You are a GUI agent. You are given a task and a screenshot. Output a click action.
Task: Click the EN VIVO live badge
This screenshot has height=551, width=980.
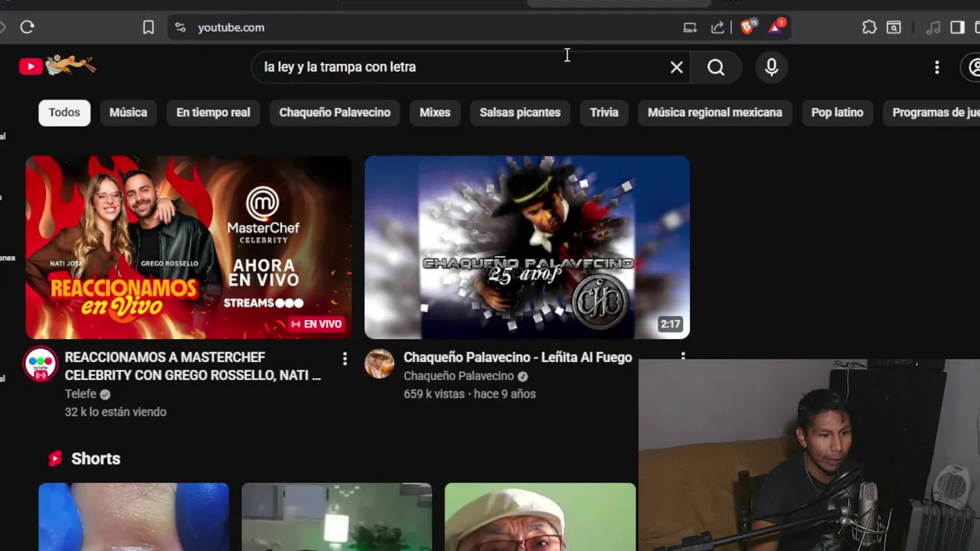[315, 324]
